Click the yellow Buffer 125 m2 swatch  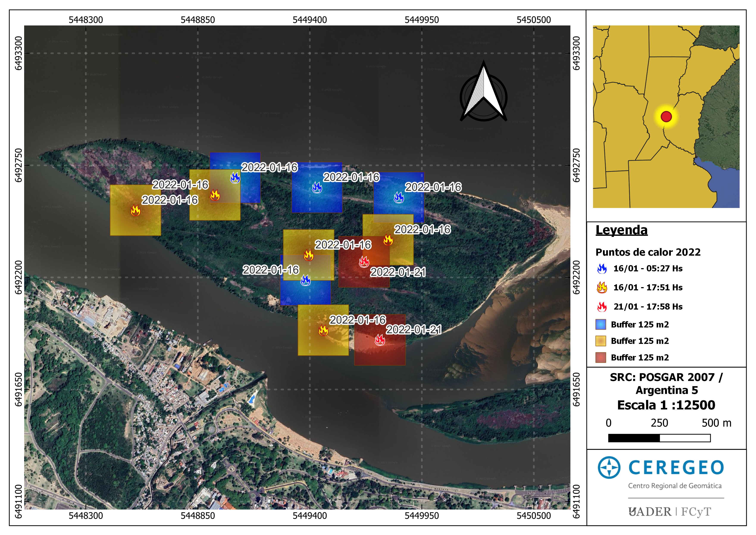tap(601, 341)
